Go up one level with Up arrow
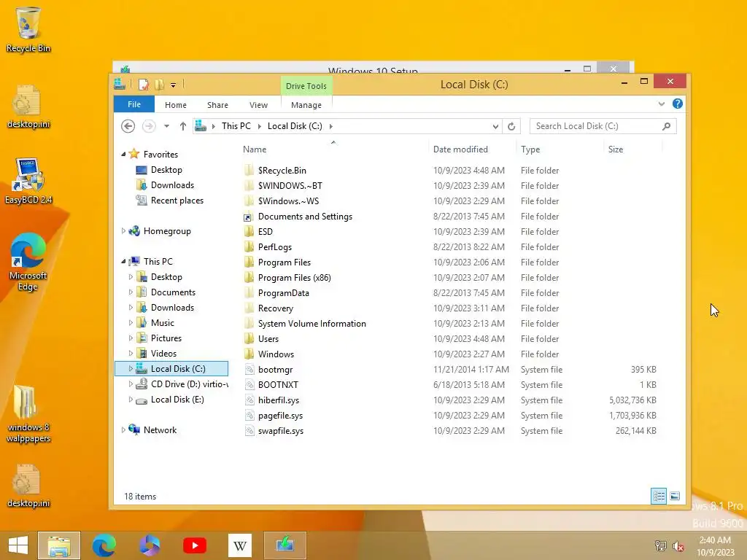The image size is (747, 560). pyautogui.click(x=183, y=126)
